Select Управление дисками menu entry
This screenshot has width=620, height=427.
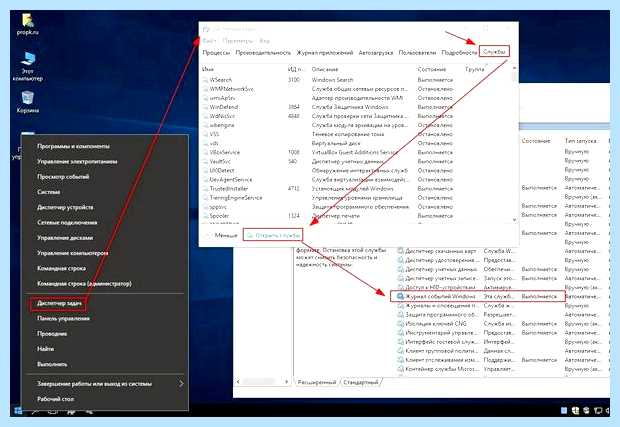pos(65,238)
